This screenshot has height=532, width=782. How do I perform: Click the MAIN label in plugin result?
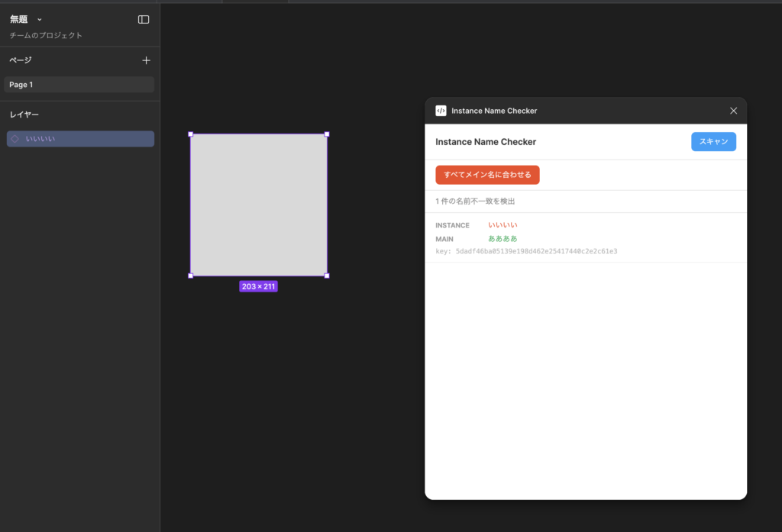444,240
